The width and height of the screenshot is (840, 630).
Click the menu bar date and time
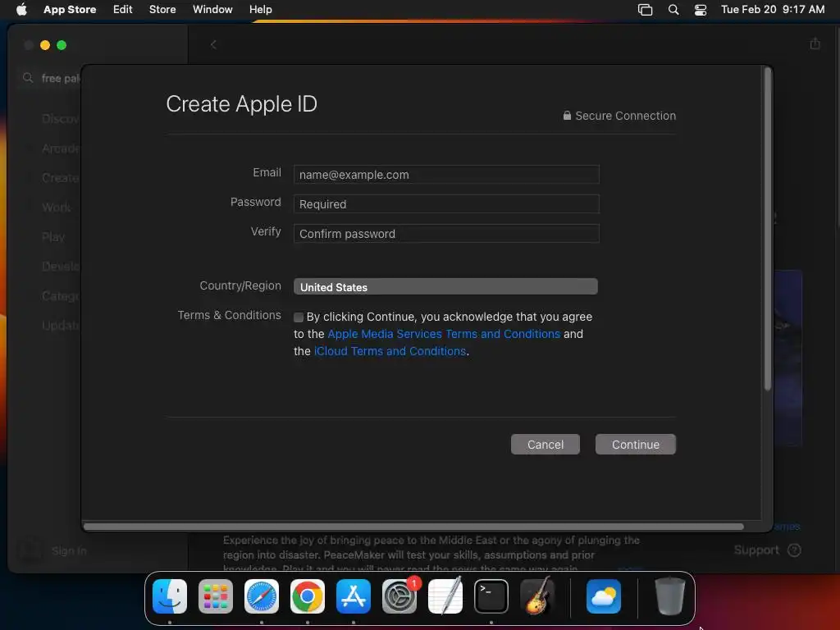pyautogui.click(x=773, y=10)
